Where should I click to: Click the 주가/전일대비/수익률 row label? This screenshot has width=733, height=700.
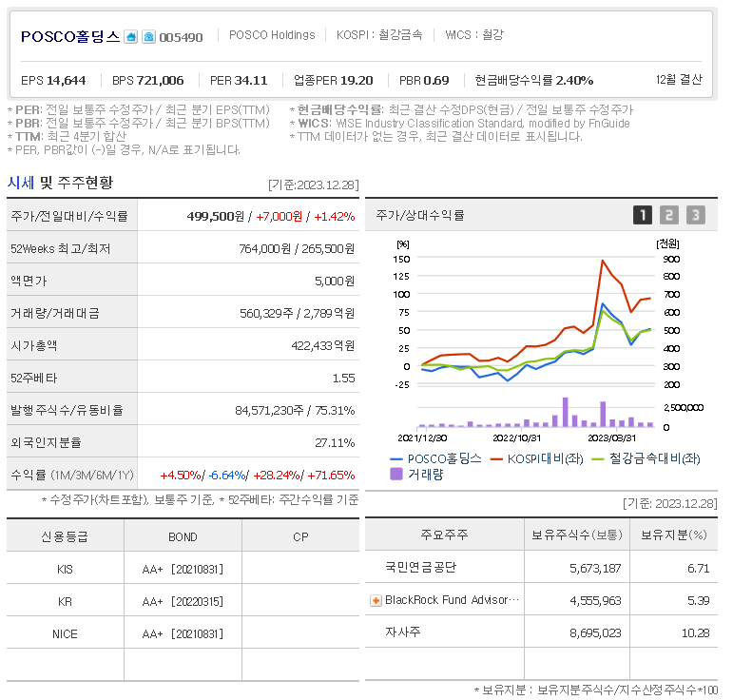[69, 217]
